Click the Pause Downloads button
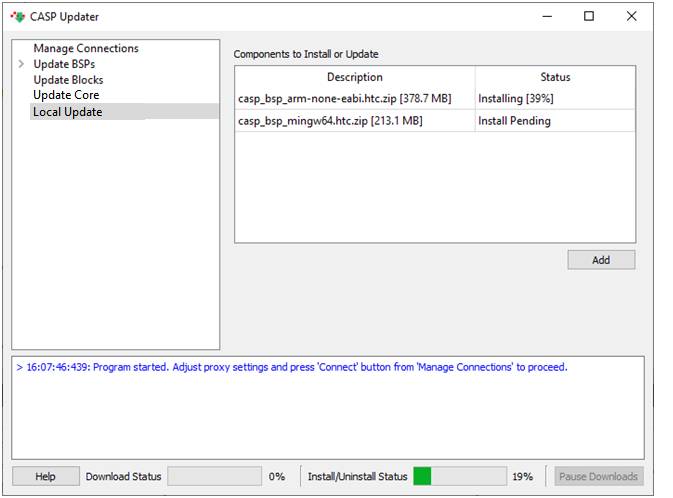Image resolution: width=673 pixels, height=498 pixels. coord(598,477)
